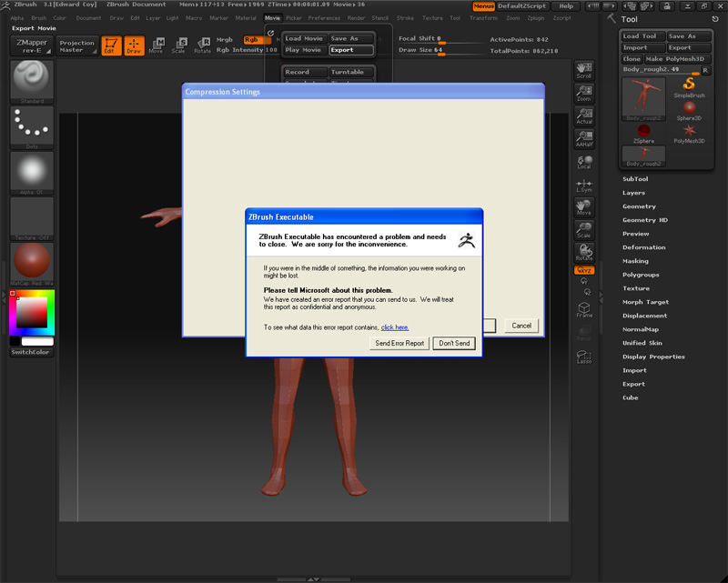Click the Turntable button in the Movie palette
This screenshot has width=728, height=583.
click(351, 72)
